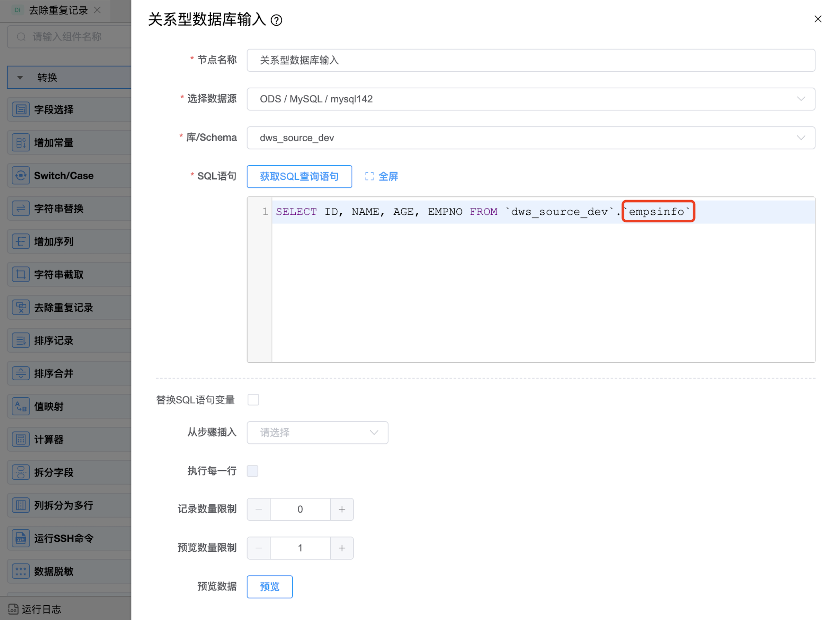840x620 pixels.
Task: Click the 数据脱敏 component icon
Action: (21, 572)
